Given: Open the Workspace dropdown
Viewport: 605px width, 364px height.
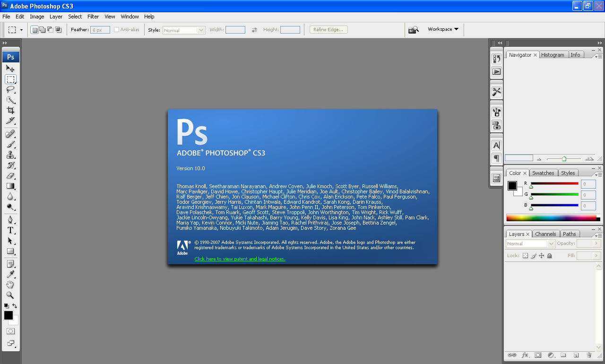Looking at the screenshot, I should click(443, 29).
